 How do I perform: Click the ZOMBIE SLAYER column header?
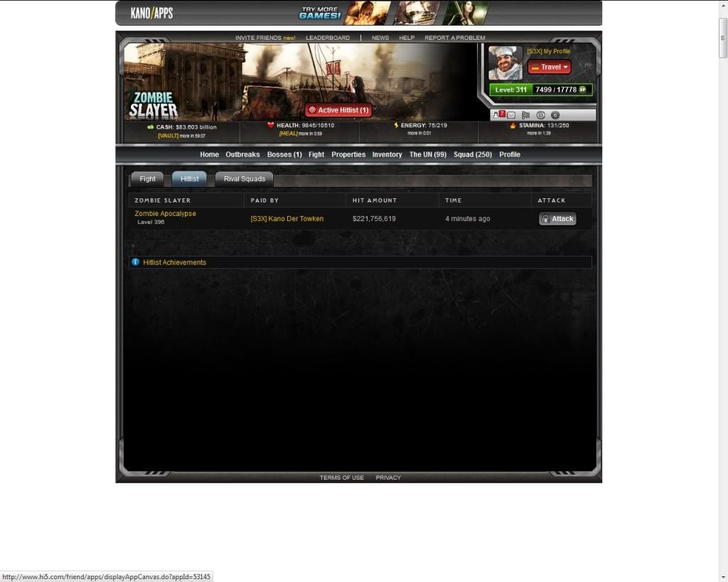coord(163,200)
